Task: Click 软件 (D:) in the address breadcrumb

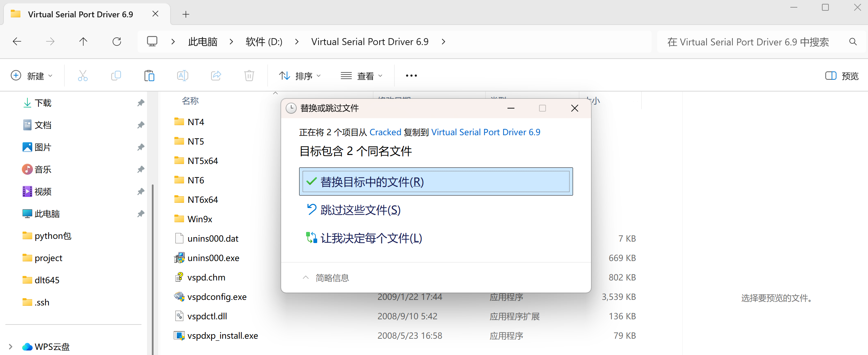Action: pos(264,42)
